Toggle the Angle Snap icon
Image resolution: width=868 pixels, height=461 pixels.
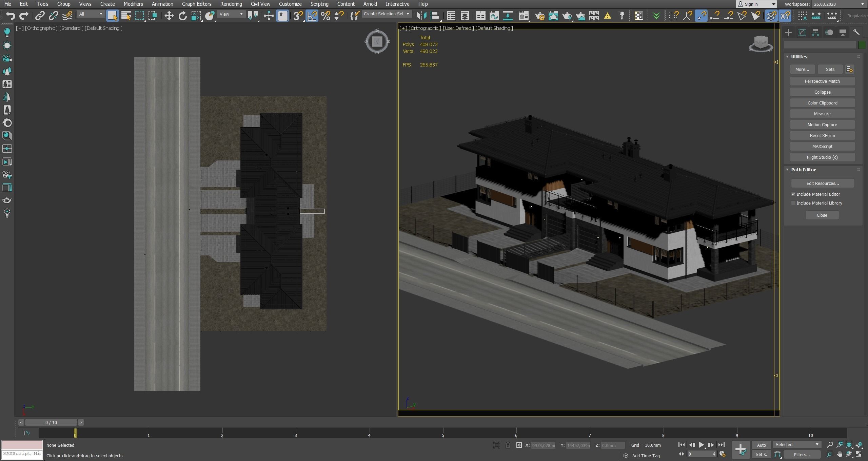tap(312, 16)
